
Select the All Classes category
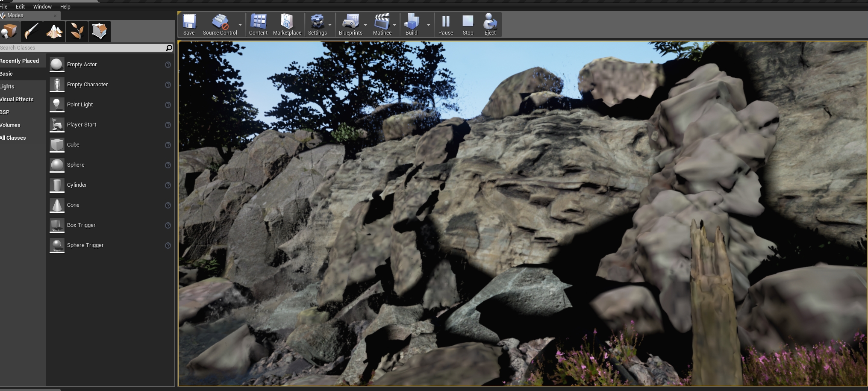[13, 138]
